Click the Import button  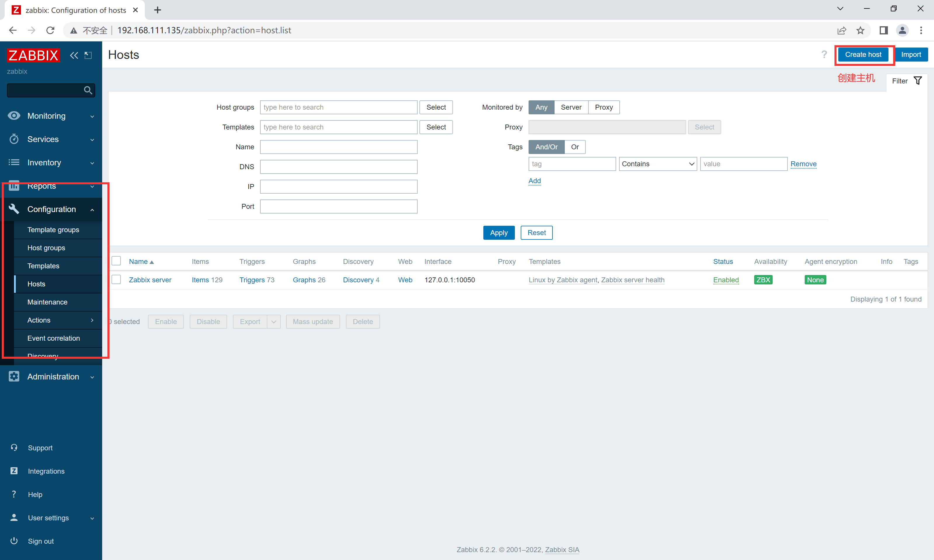[x=911, y=54]
